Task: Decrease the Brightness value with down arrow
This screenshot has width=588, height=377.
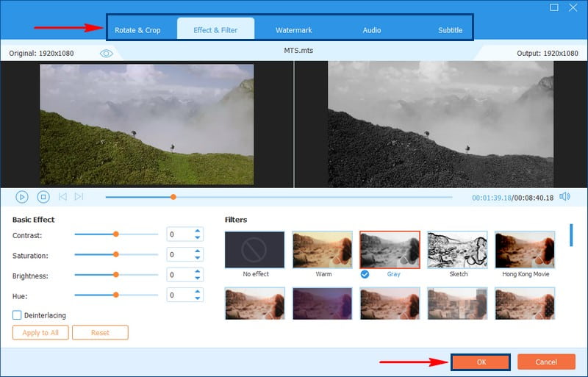Action: click(198, 278)
